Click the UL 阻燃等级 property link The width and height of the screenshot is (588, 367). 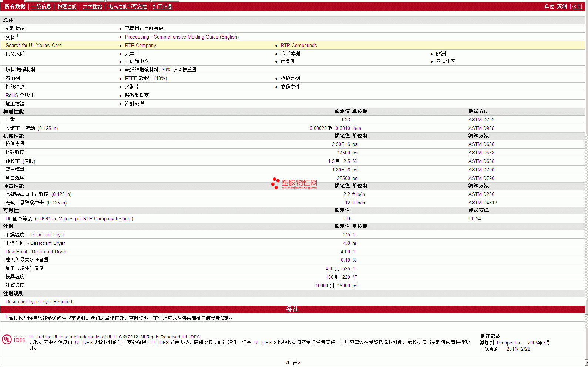[x=19, y=218]
